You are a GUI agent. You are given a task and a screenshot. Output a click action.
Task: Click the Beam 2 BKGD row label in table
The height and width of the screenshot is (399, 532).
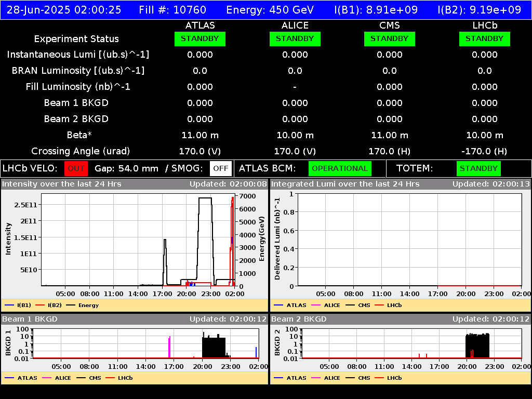pyautogui.click(x=76, y=119)
